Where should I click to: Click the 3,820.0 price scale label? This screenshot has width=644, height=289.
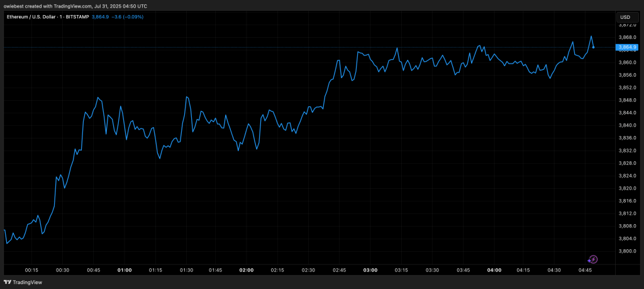coord(627,188)
